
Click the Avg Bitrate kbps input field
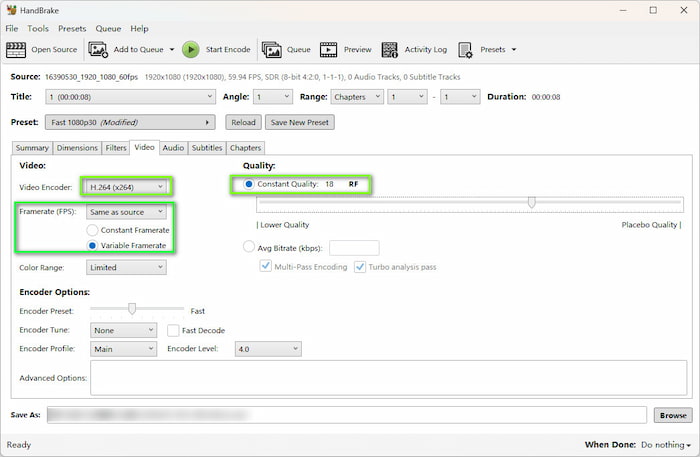354,248
